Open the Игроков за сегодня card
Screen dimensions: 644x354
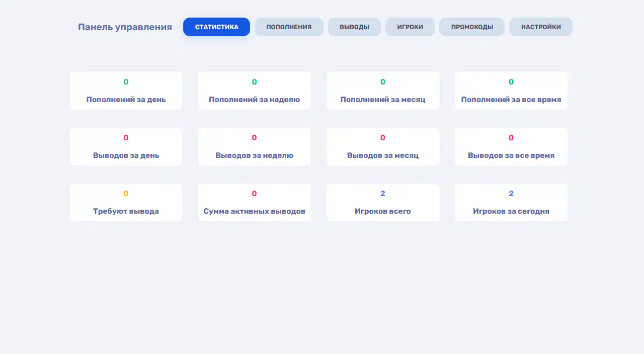(511, 203)
